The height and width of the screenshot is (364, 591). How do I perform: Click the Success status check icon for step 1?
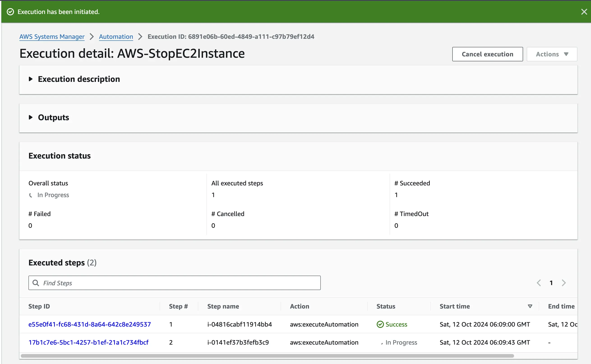click(380, 324)
